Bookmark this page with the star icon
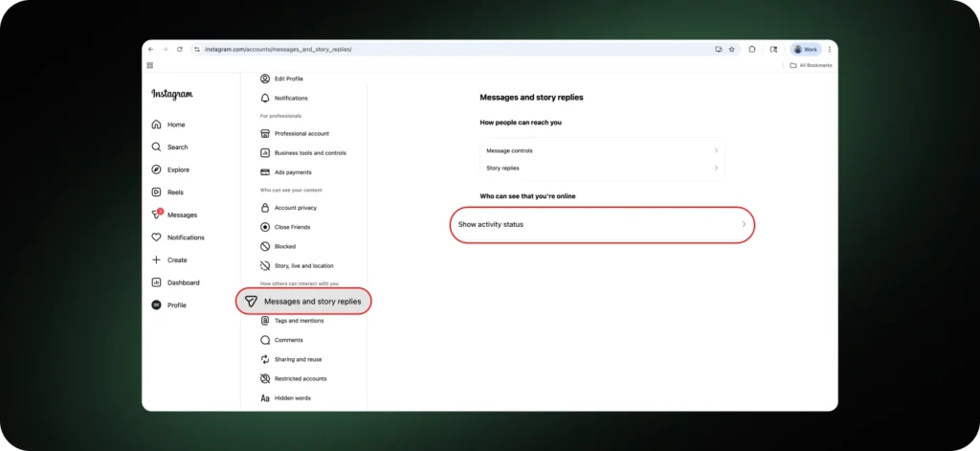The height and width of the screenshot is (451, 980). tap(731, 49)
